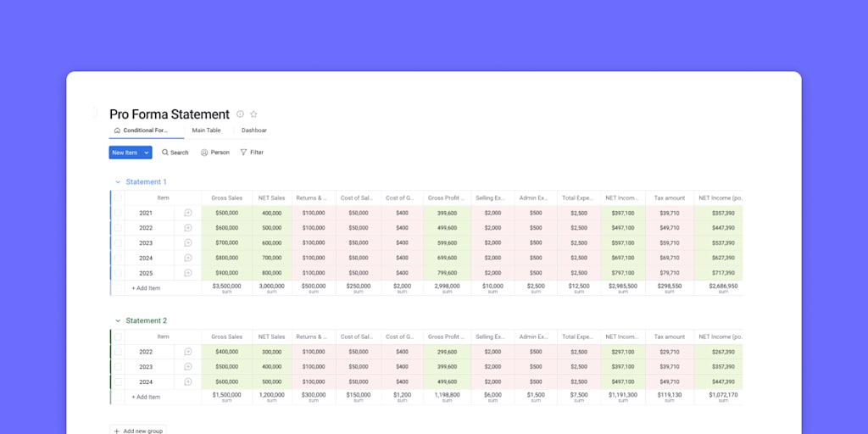Click the Filter funnel icon
The height and width of the screenshot is (434, 868).
pyautogui.click(x=243, y=153)
